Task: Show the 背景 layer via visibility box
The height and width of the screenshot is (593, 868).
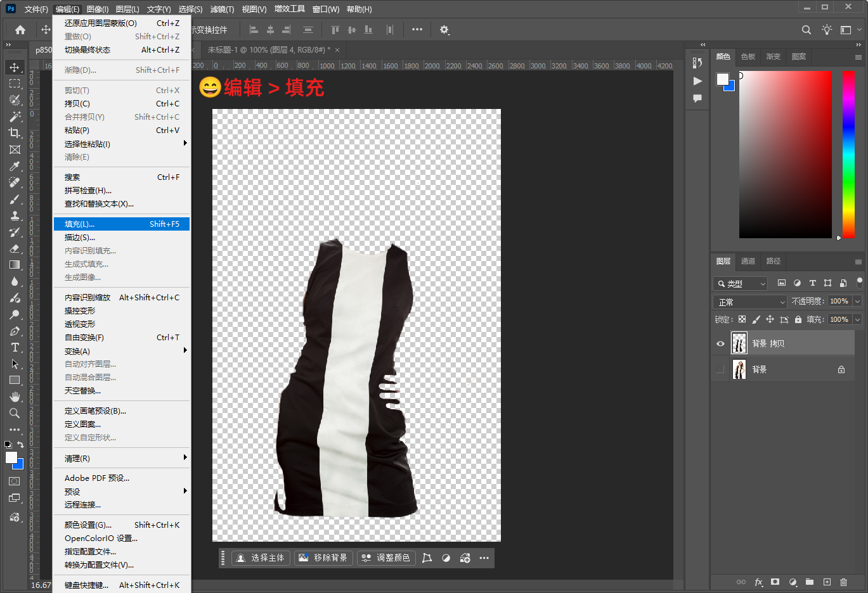Action: tap(720, 369)
